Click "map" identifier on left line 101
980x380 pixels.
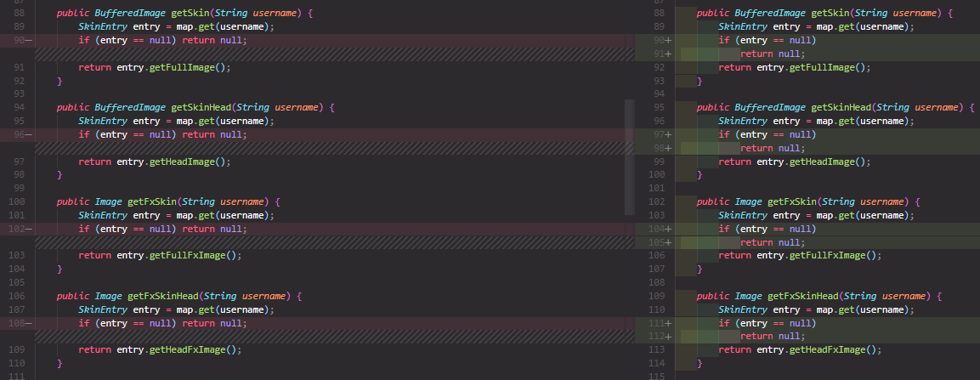coord(184,216)
